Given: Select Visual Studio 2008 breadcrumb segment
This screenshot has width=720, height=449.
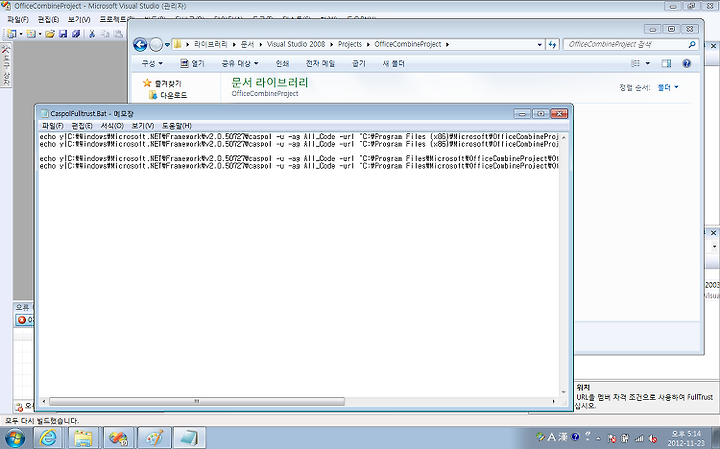Looking at the screenshot, I should pos(296,44).
